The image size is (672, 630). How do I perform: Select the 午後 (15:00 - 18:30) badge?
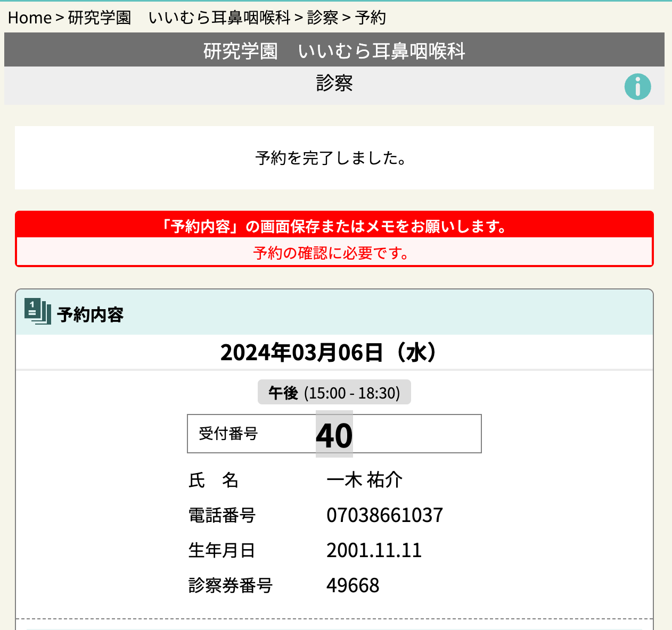click(x=334, y=393)
